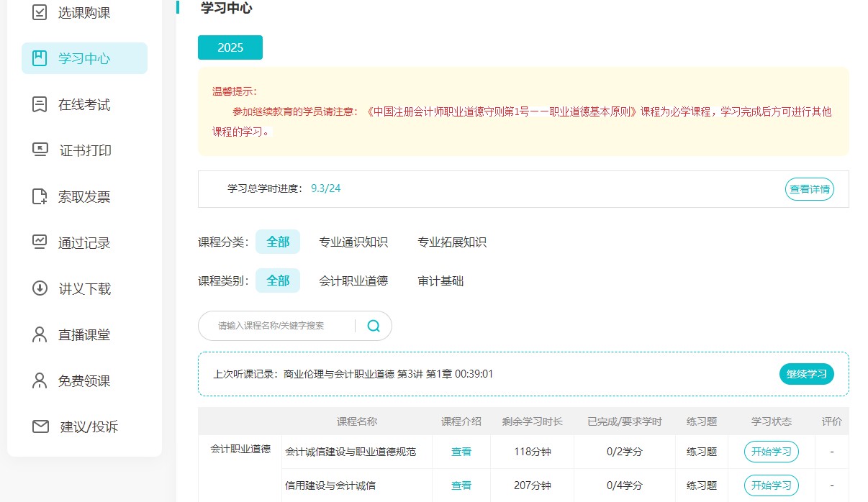The width and height of the screenshot is (868, 502).
Task: Click 建议/投诉 feedback envelope icon
Action: tap(40, 426)
